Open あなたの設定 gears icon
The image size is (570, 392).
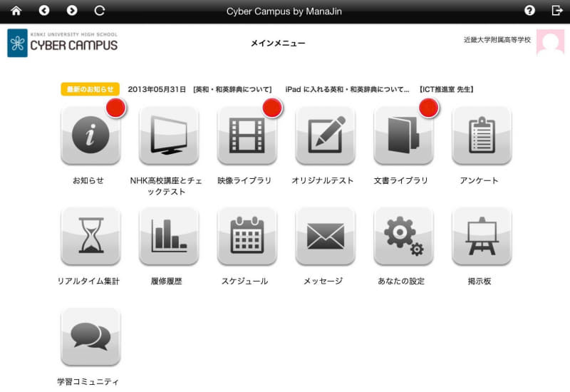click(x=403, y=236)
